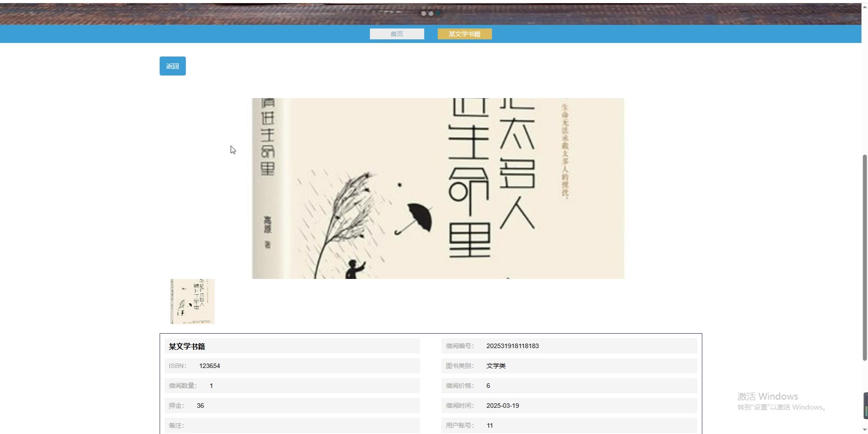Click the scrollbar up arrow
Viewport: 868px width, 434px height.
click(865, 7)
